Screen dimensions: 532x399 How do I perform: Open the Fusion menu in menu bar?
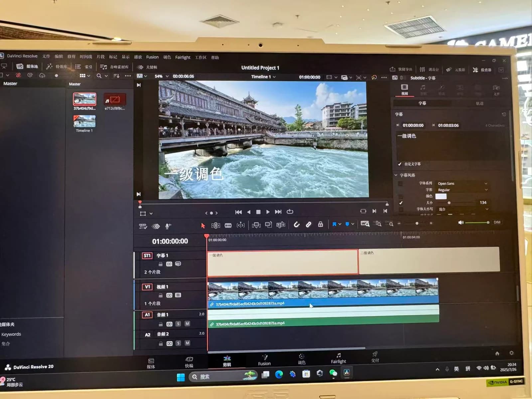point(152,57)
